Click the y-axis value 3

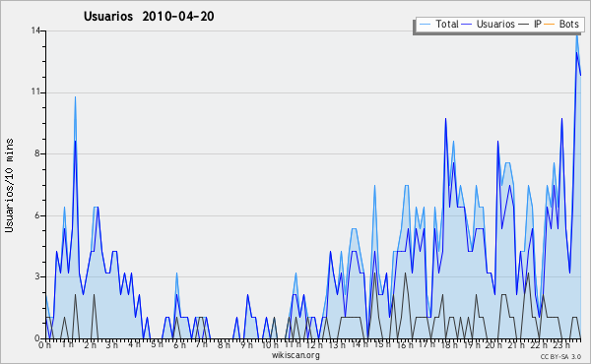(37, 276)
